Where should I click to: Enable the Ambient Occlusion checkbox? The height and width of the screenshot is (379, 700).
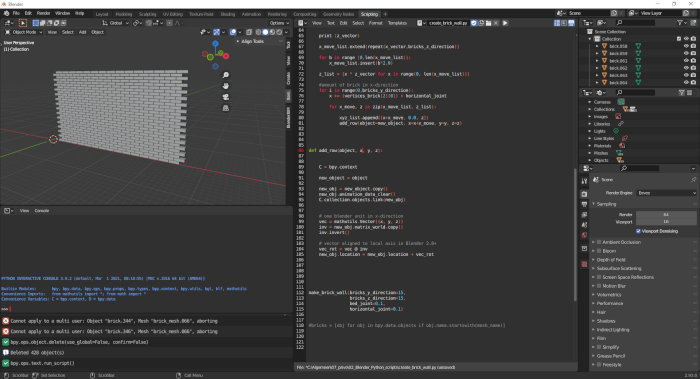[x=599, y=242]
